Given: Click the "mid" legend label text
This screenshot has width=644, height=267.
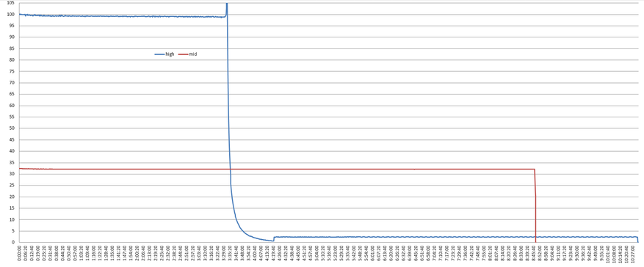Looking at the screenshot, I should tap(192, 54).
